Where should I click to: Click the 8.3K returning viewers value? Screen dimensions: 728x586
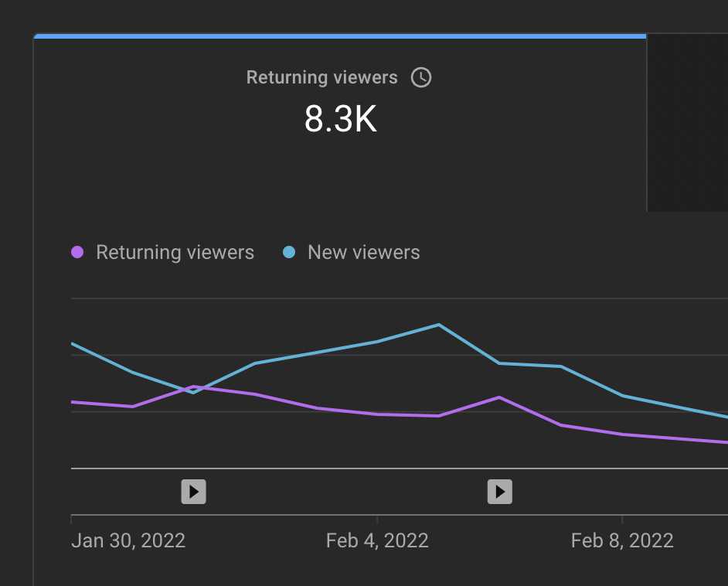(x=340, y=119)
